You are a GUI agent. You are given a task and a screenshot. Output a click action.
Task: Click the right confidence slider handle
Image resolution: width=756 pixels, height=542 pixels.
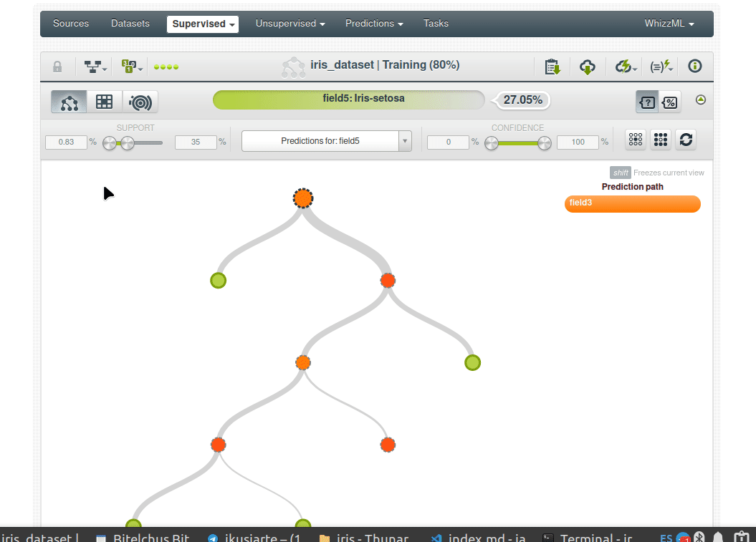point(545,143)
